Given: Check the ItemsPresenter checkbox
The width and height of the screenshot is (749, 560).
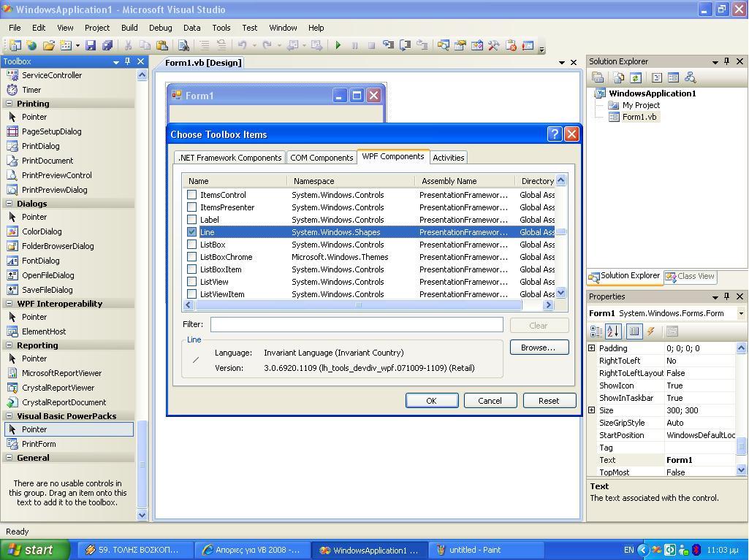Looking at the screenshot, I should tap(191, 207).
